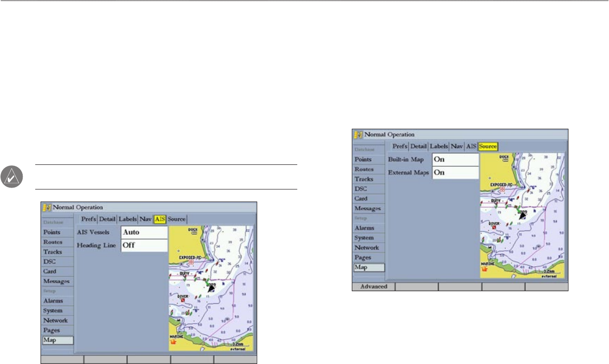Image resolution: width=609 pixels, height=364 pixels.
Task: Select Map in AIS screen sidebar
Action: click(57, 340)
